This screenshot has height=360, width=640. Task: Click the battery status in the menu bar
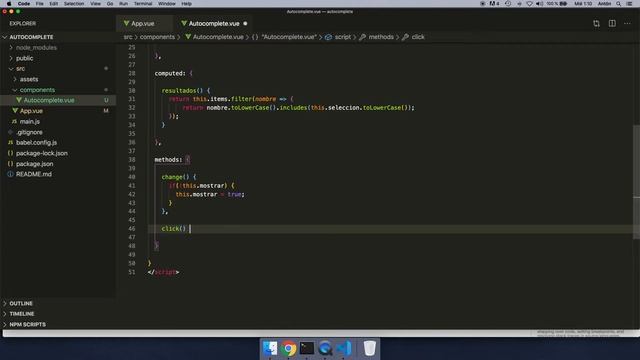tap(558, 4)
